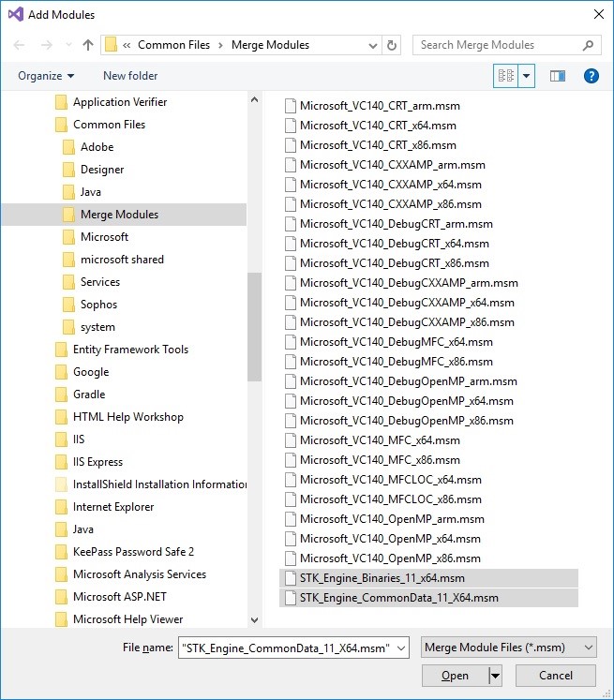Viewport: 614px width, 700px height.
Task: Click the search magnifier icon
Action: point(589,45)
